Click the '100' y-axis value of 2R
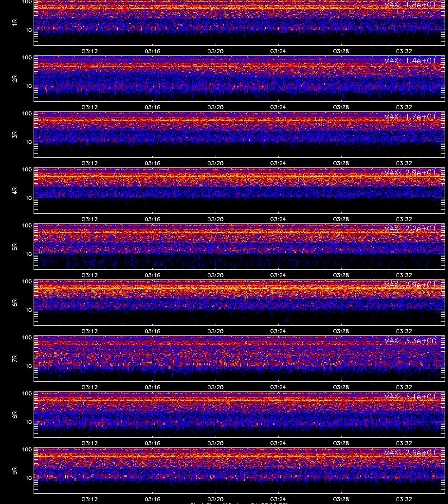The image size is (448, 504). pyautogui.click(x=27, y=58)
